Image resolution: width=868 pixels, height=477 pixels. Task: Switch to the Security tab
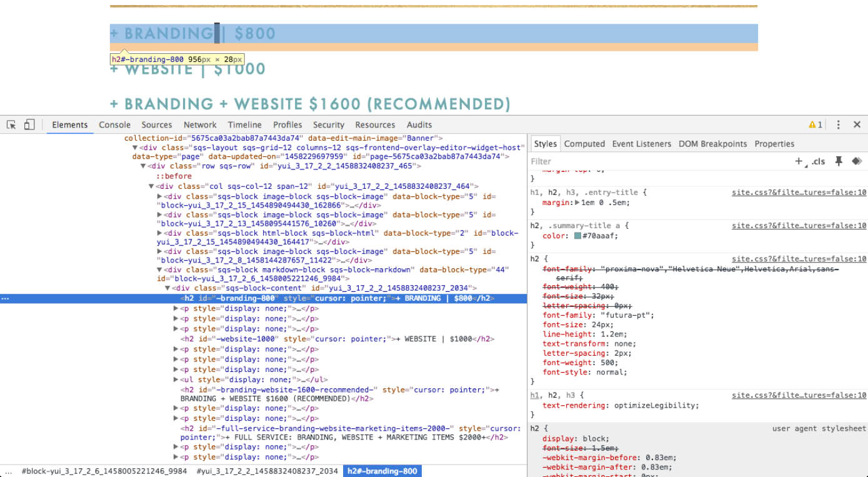pos(329,125)
